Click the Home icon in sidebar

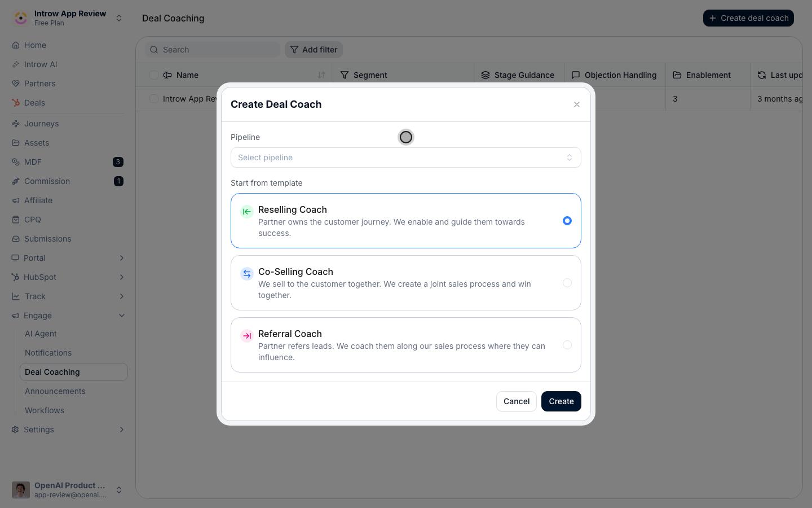click(16, 45)
